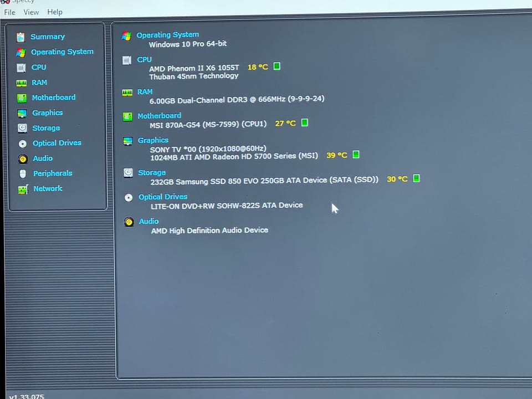Show Motherboard section from sidebar
The image size is (532, 399).
click(54, 98)
